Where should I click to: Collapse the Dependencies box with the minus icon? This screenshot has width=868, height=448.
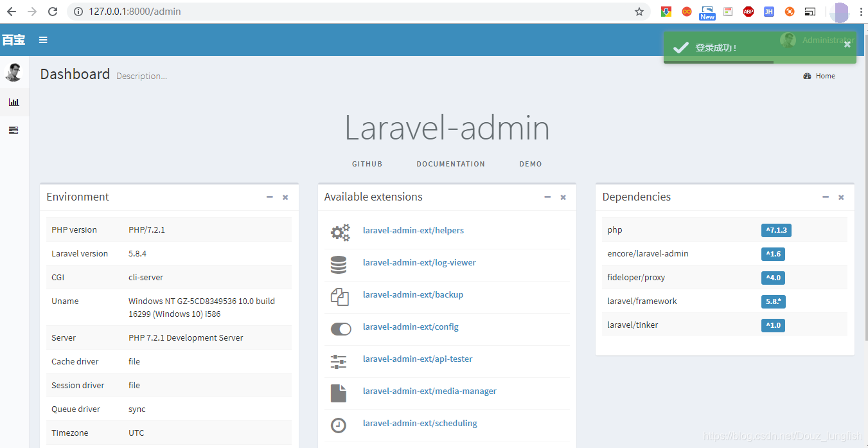click(826, 197)
